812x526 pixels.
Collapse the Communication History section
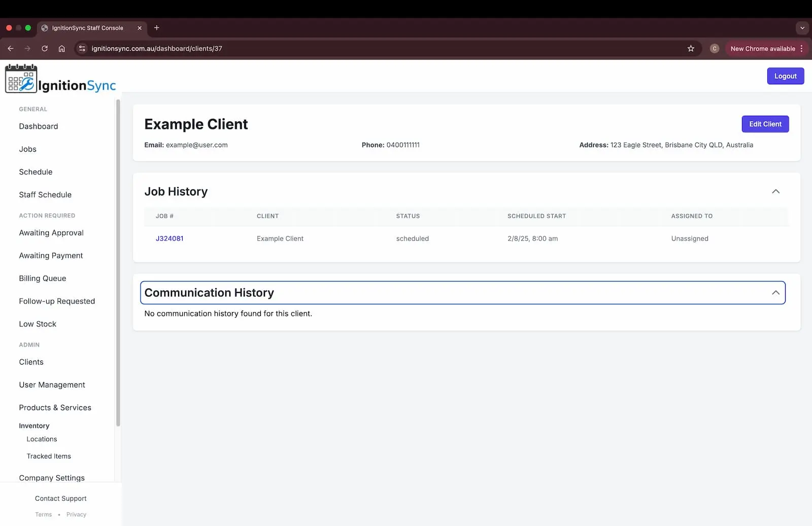[x=775, y=292]
